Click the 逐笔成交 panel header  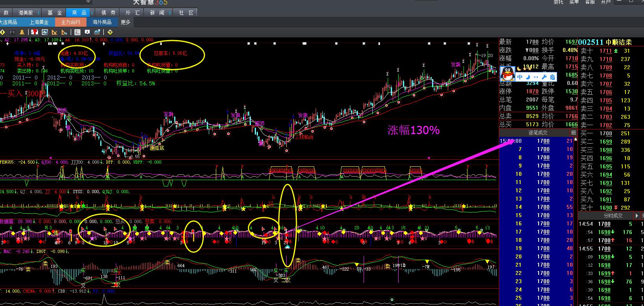pos(537,133)
